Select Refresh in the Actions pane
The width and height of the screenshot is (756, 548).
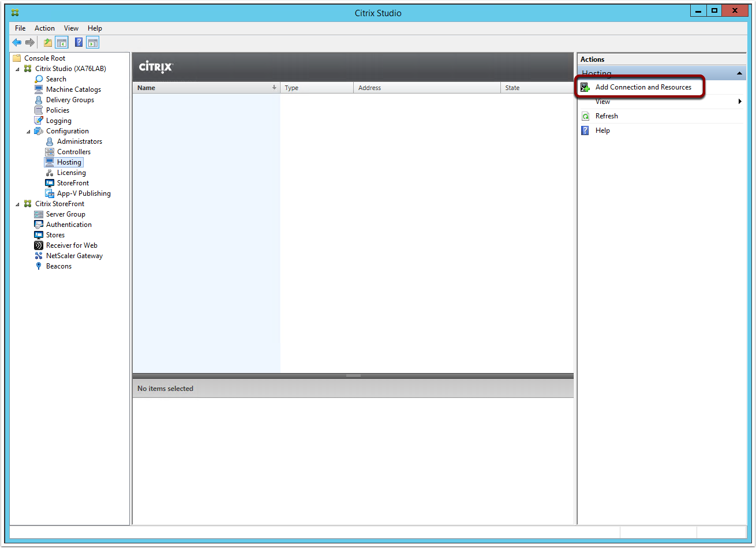click(607, 116)
